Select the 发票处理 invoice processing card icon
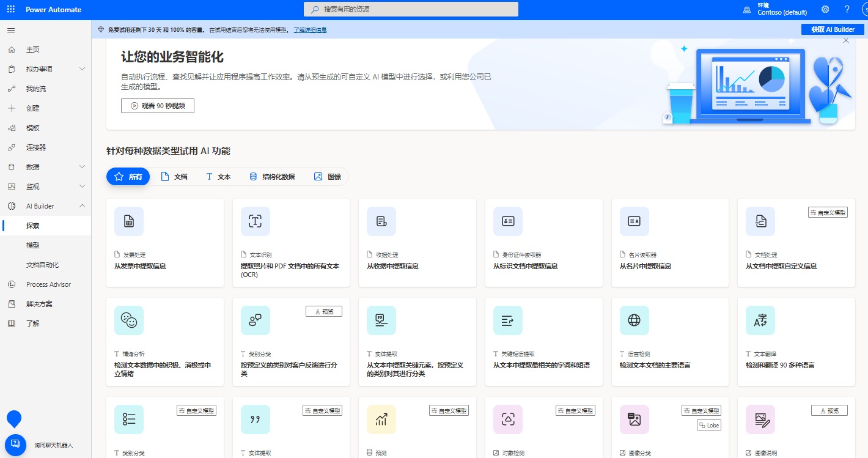This screenshot has height=458, width=868. pyautogui.click(x=129, y=221)
